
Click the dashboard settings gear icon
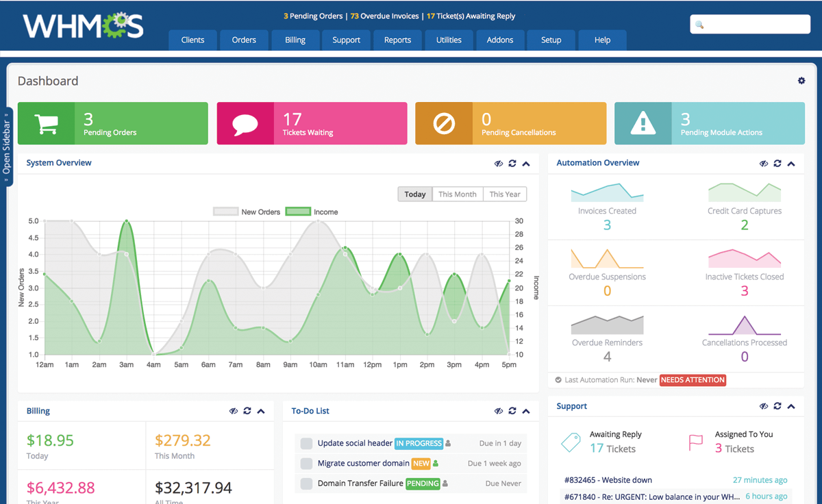pyautogui.click(x=801, y=81)
